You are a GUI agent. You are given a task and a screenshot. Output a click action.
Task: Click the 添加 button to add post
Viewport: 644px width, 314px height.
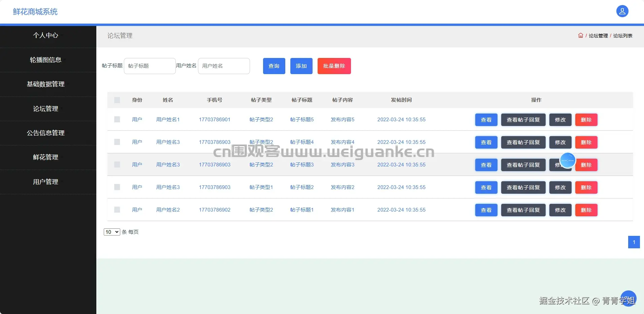click(301, 66)
